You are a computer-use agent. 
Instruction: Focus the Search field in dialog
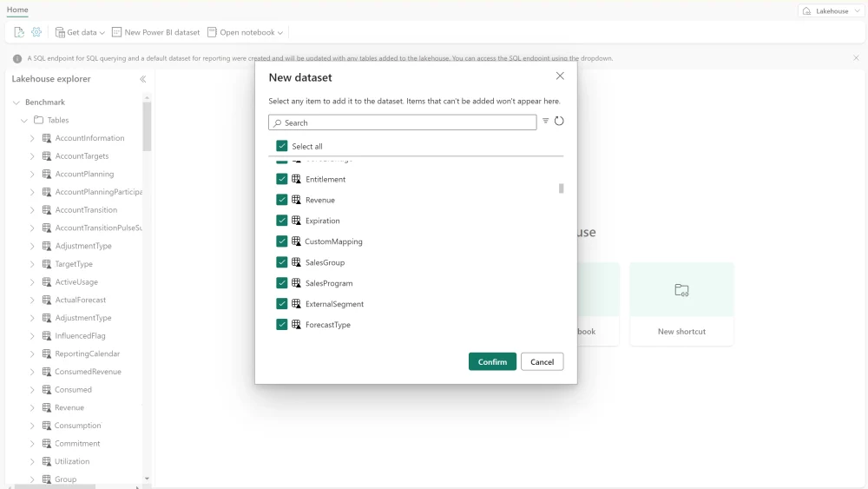(403, 122)
